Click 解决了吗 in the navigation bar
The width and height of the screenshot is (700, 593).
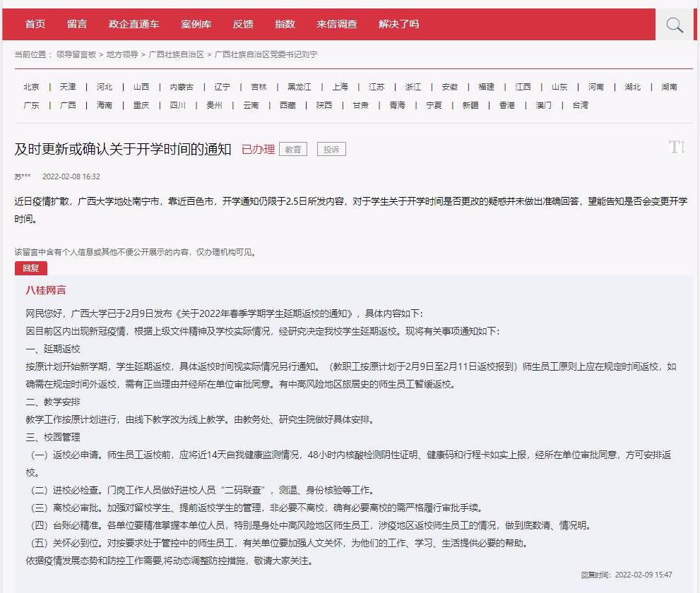coord(398,24)
